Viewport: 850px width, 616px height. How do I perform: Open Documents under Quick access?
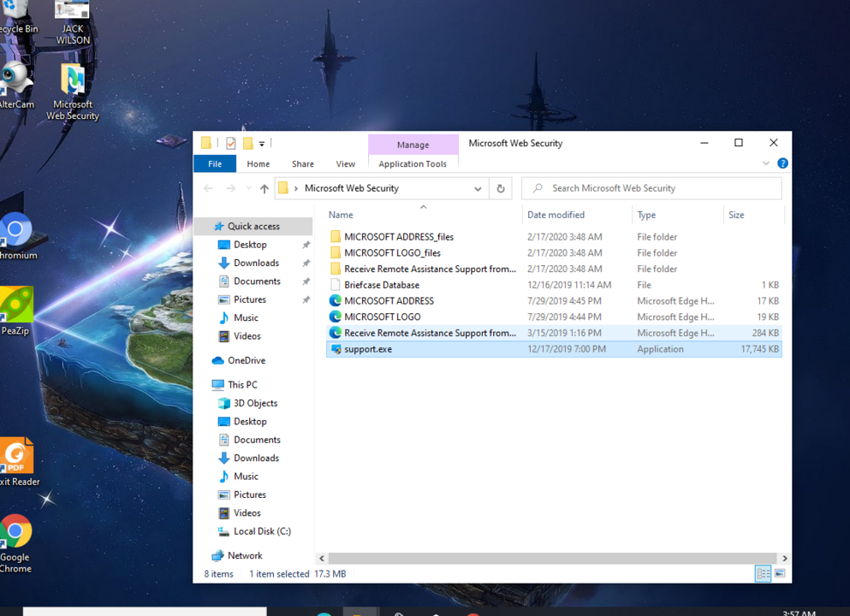coord(257,281)
